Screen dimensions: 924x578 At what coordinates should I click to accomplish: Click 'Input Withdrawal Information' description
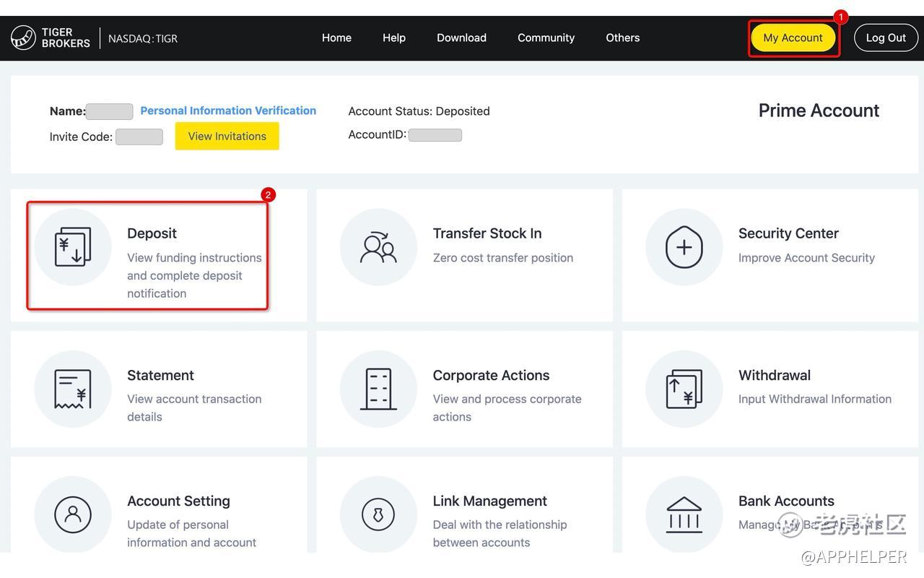[x=815, y=399]
